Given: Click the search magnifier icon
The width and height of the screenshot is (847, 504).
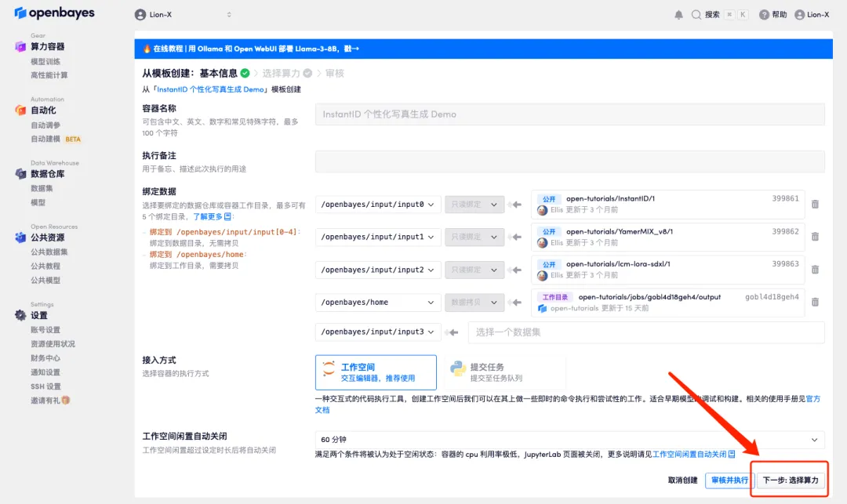Looking at the screenshot, I should point(696,15).
